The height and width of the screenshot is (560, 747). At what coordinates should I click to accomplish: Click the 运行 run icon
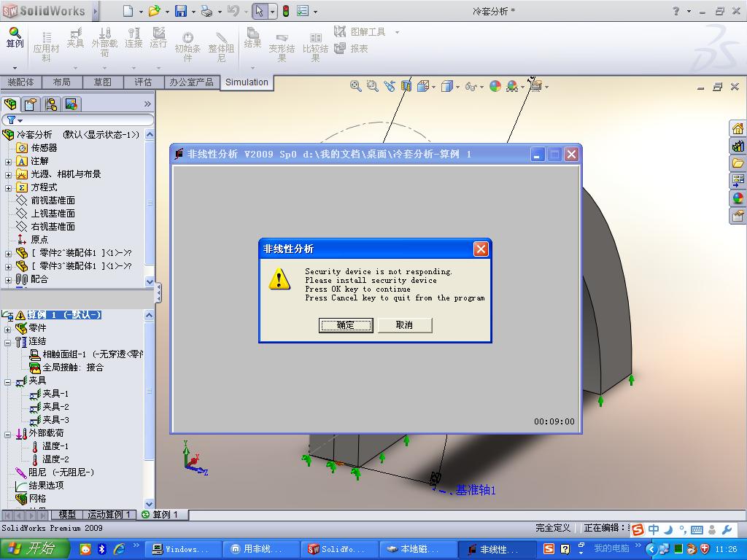coord(158,38)
